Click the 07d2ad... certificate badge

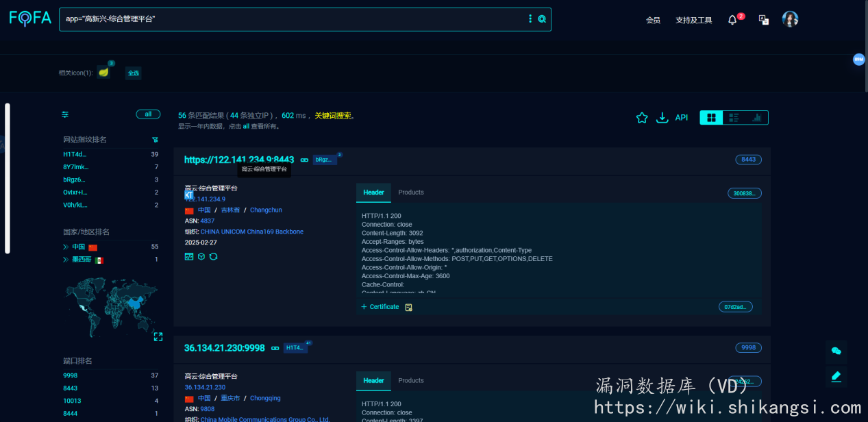736,307
